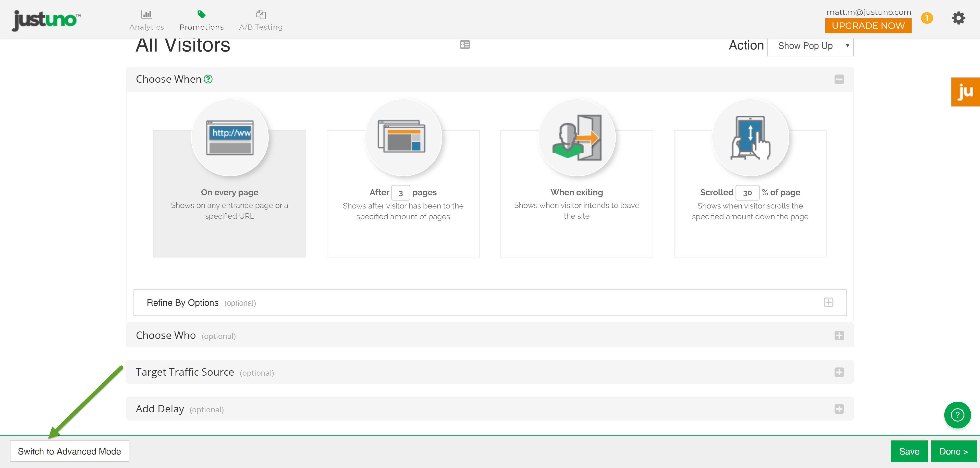The image size is (980, 468).
Task: Collapse the Choose When section
Action: (839, 79)
